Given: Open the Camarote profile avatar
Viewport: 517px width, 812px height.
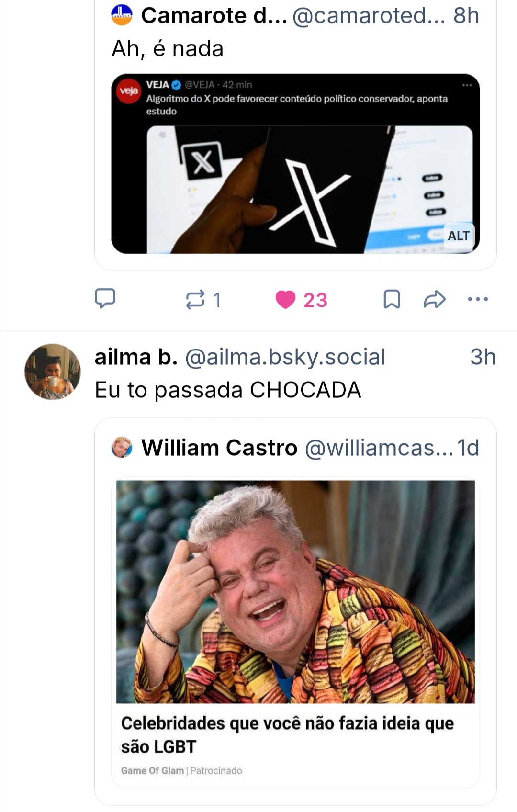Looking at the screenshot, I should (x=122, y=15).
